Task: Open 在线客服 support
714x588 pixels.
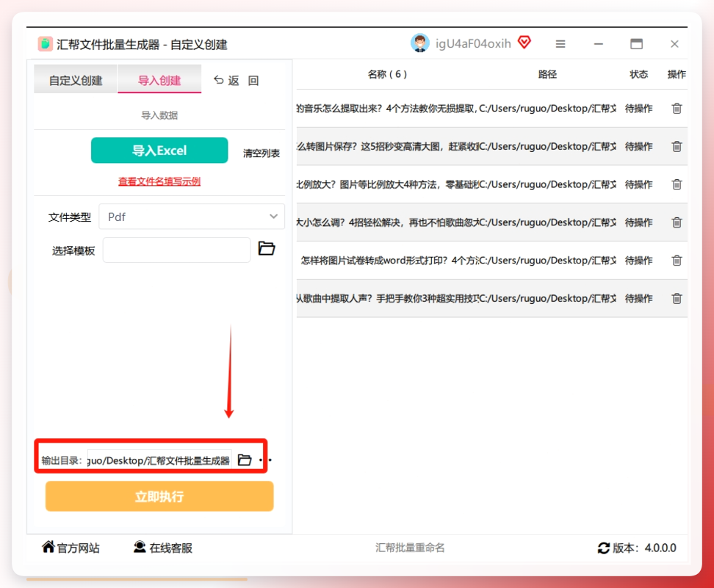Action: 162,548
